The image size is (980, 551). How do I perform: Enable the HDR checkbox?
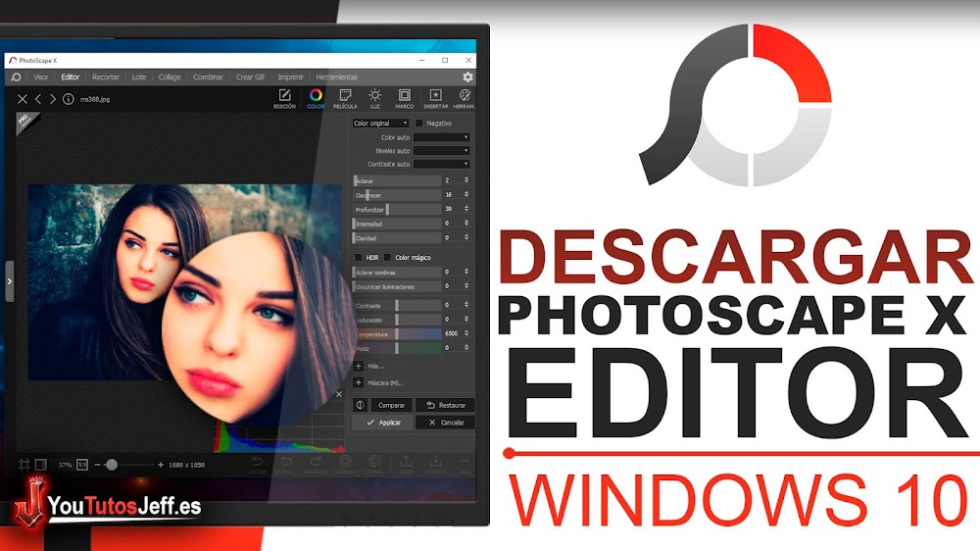358,257
